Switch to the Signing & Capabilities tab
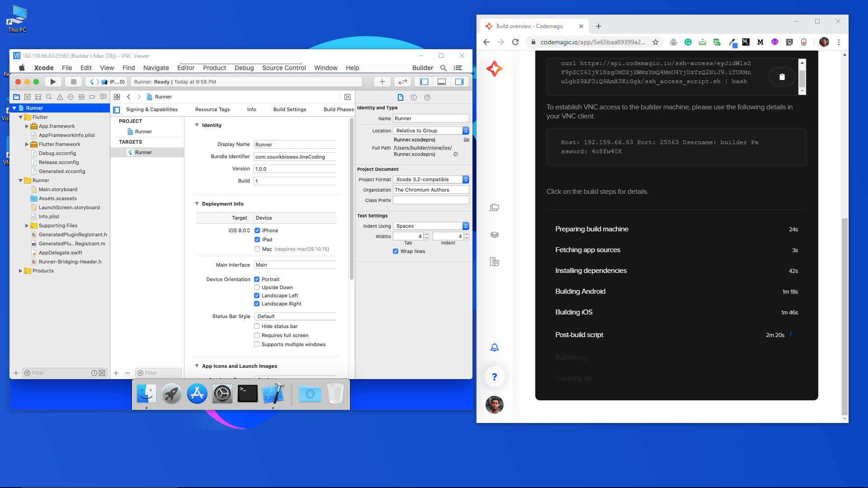Image resolution: width=868 pixels, height=488 pixels. tap(152, 109)
